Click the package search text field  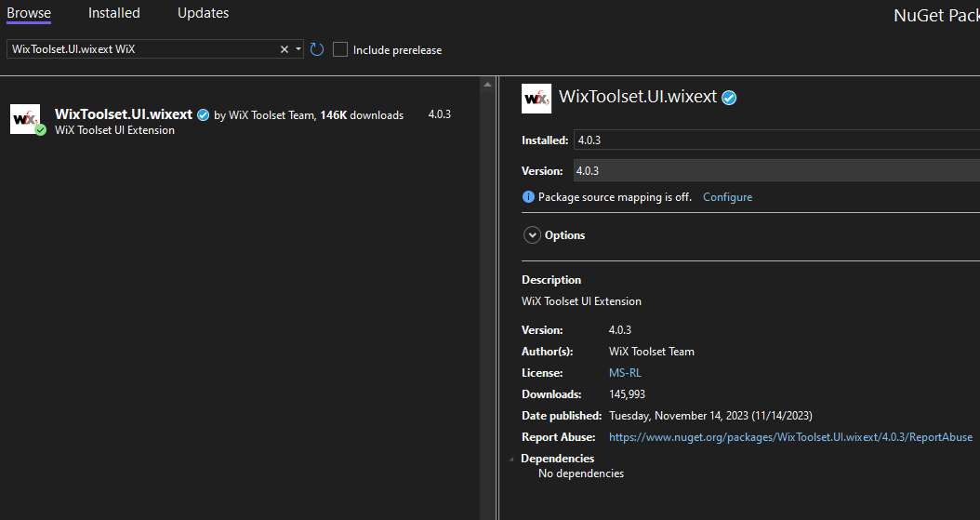click(x=139, y=49)
